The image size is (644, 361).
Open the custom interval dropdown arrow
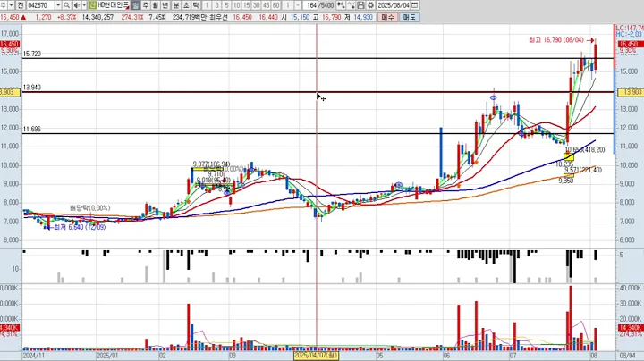(298, 5)
